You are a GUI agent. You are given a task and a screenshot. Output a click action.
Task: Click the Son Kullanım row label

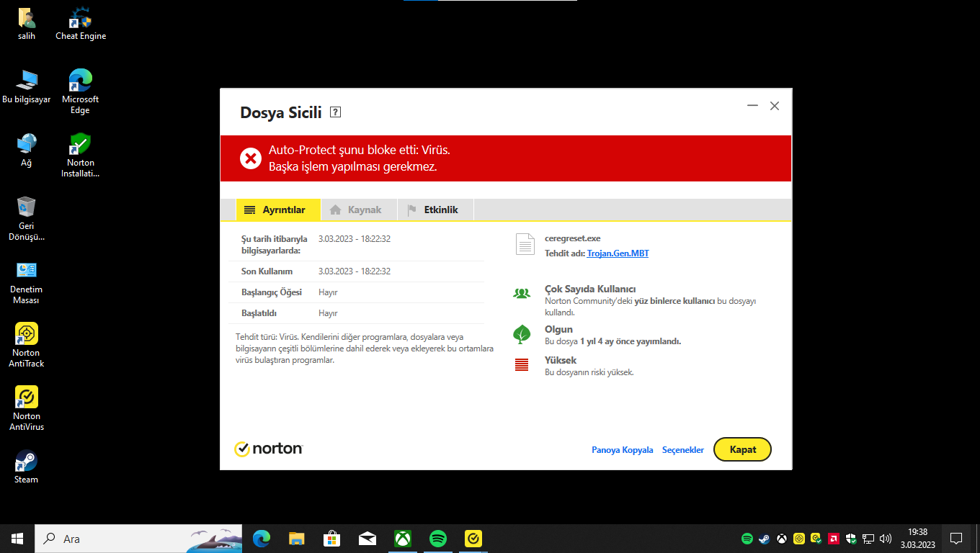(x=267, y=271)
